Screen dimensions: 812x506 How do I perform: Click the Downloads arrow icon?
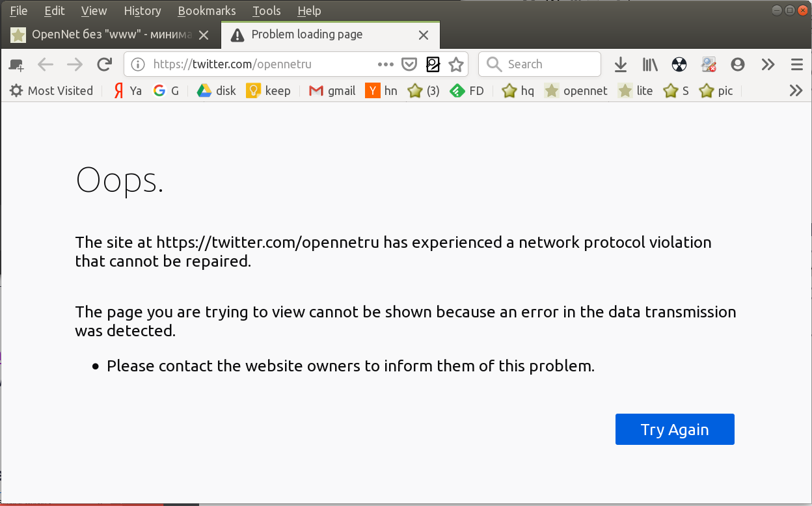pyautogui.click(x=621, y=64)
